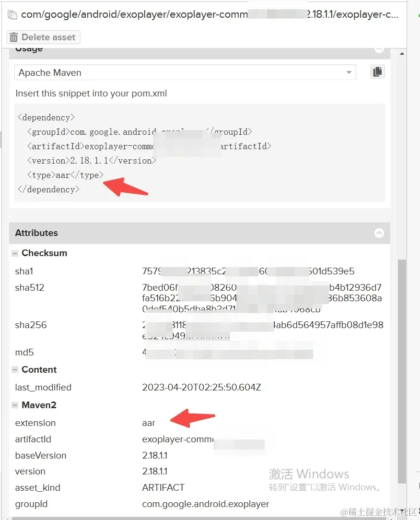This screenshot has width=420, height=520.
Task: Select the 'Insert this snippet into your pom.xml' text
Action: (91, 93)
